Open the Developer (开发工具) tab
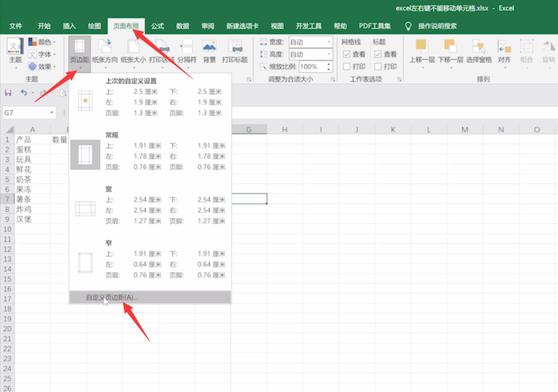The width and height of the screenshot is (558, 392). (x=309, y=26)
